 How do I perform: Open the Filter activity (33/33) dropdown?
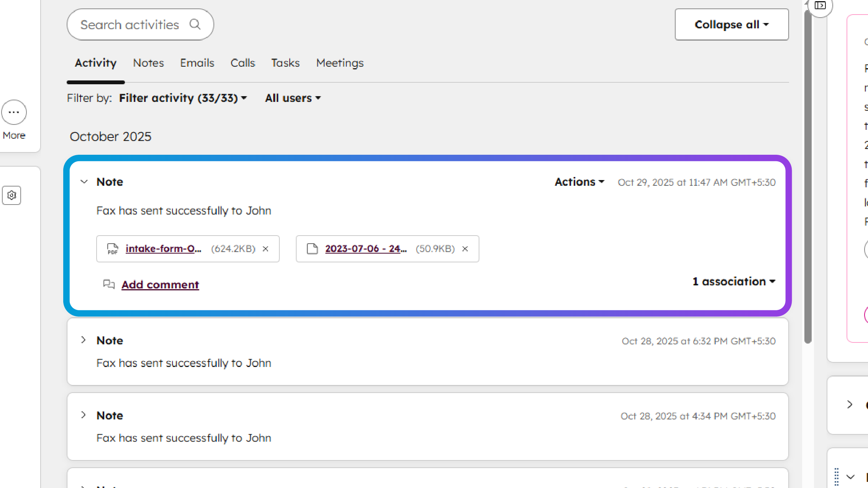(183, 98)
